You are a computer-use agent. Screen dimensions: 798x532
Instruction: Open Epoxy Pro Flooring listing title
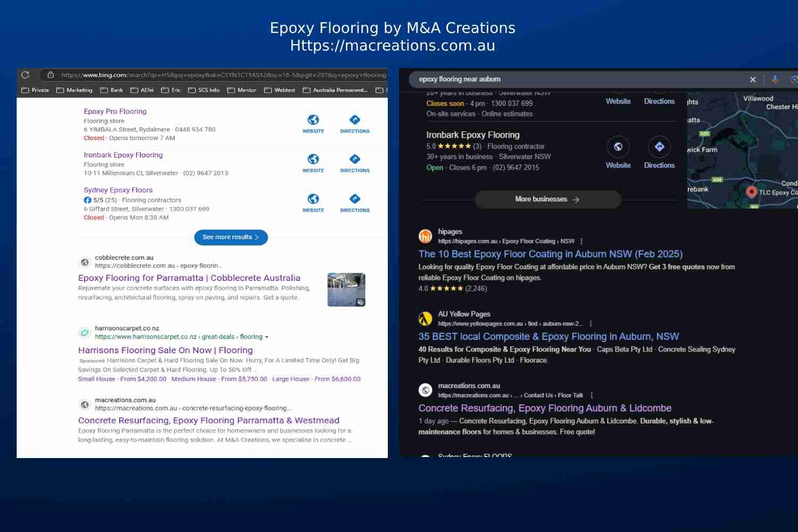(x=115, y=111)
